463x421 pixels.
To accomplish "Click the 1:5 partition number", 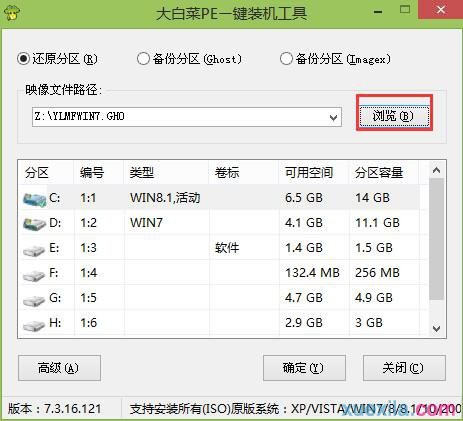I will click(88, 297).
